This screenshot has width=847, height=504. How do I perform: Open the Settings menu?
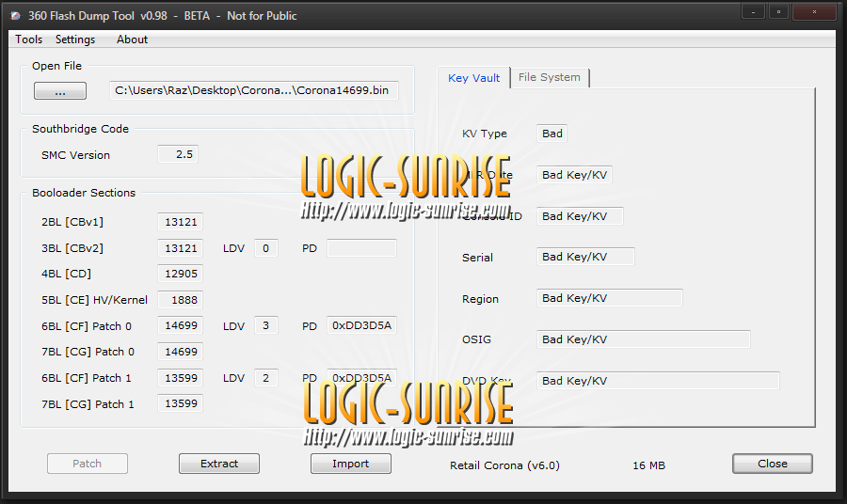[75, 39]
